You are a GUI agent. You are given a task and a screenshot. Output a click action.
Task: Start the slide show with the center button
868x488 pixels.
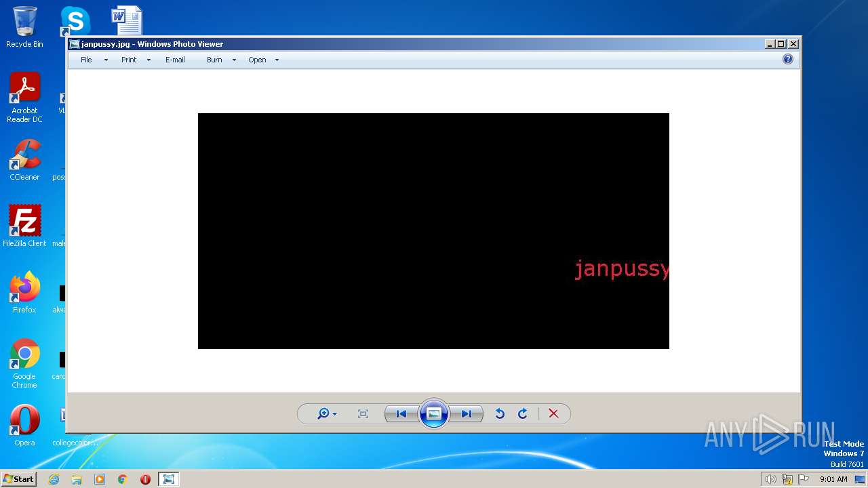434,413
